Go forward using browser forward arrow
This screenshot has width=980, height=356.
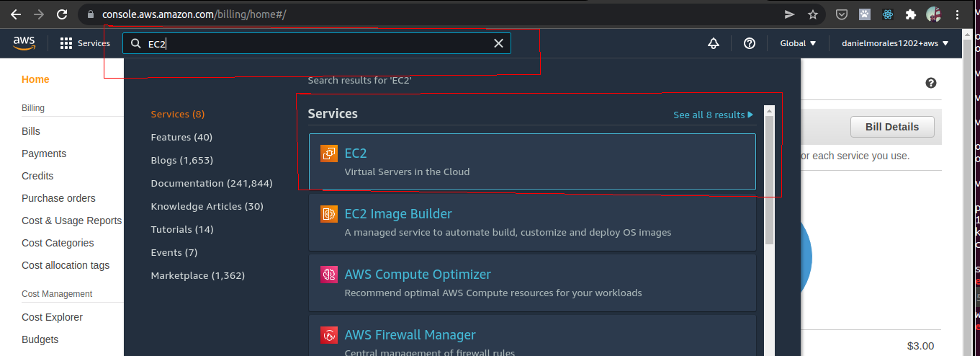point(39,14)
